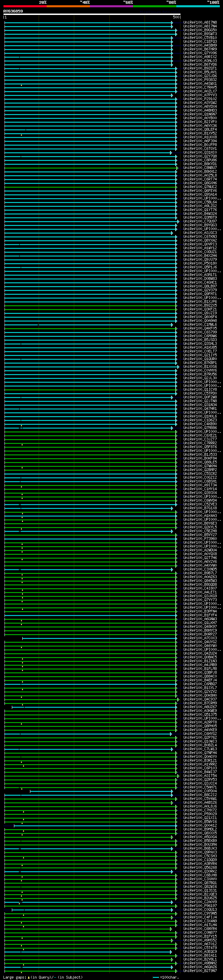Click the UniRef100_P93832 hit label

[x=200, y=80]
